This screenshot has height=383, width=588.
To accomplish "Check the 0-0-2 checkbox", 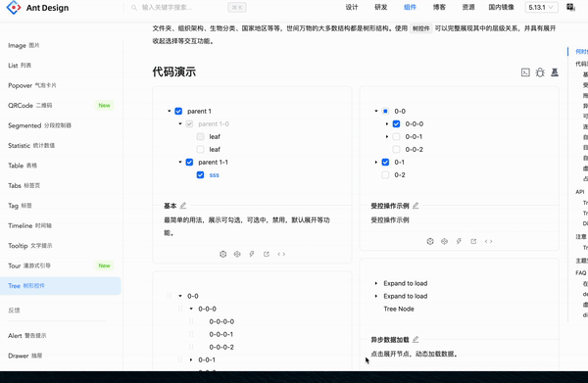I will [396, 150].
